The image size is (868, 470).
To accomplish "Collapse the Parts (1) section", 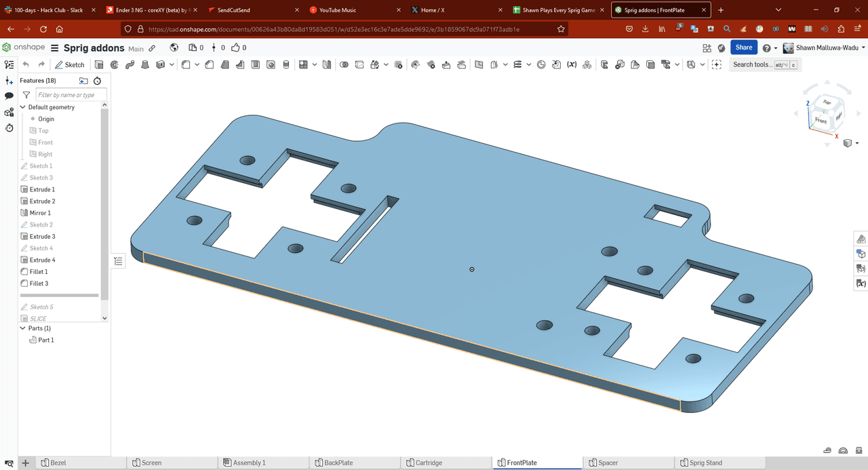I will pyautogui.click(x=23, y=328).
